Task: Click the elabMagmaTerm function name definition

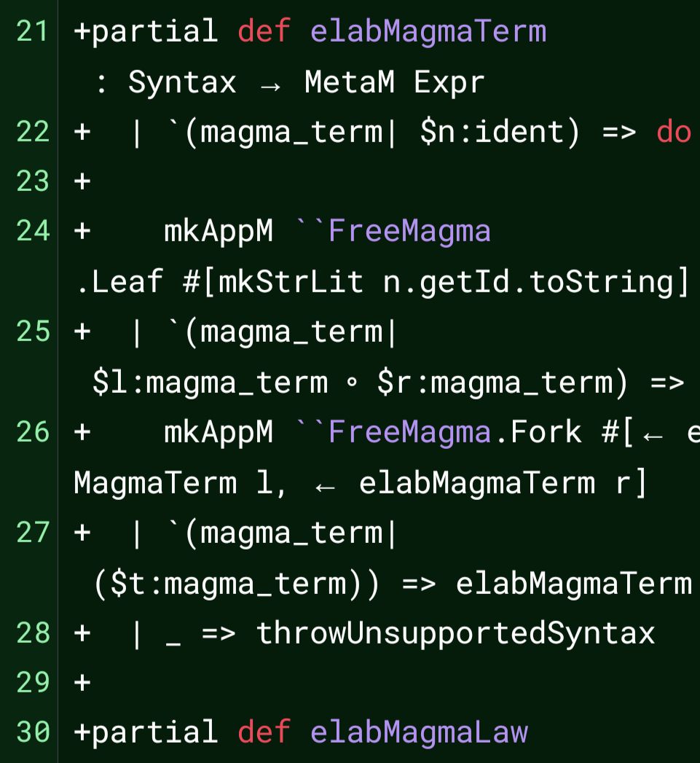Action: tap(428, 31)
